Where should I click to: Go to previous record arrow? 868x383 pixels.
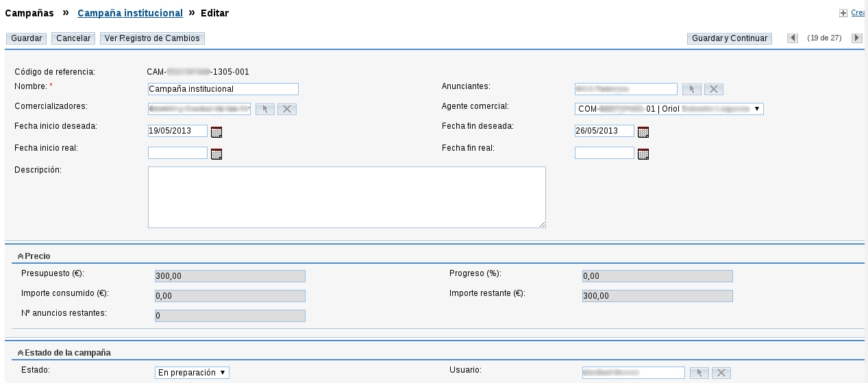click(x=793, y=38)
